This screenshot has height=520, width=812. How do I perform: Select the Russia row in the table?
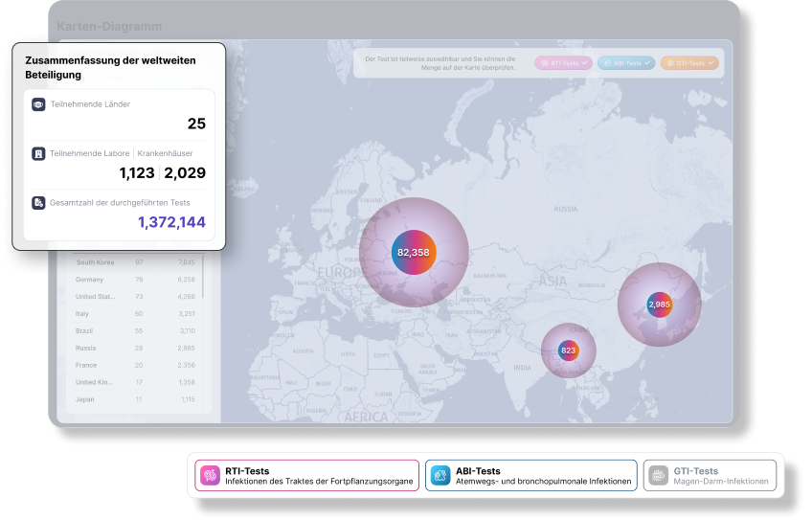coord(135,348)
